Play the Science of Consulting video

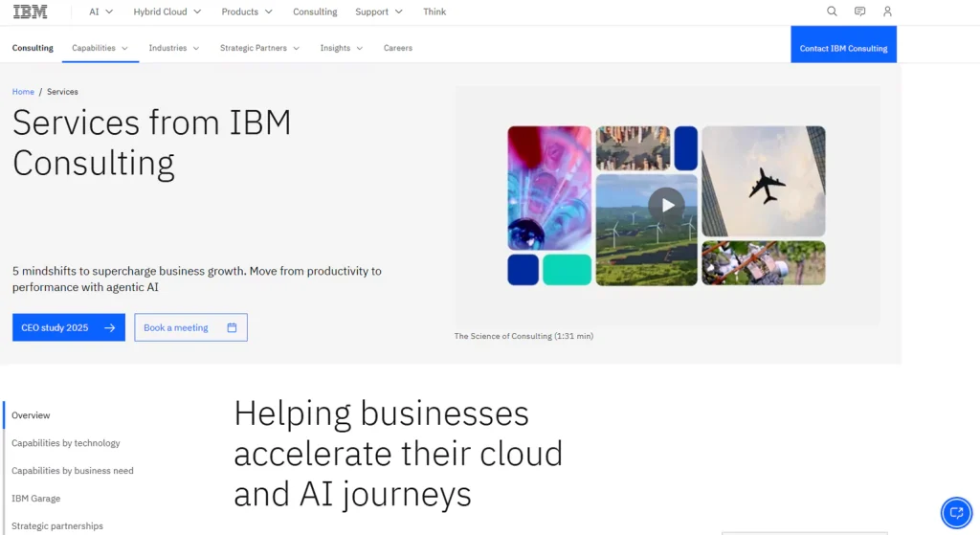(667, 205)
